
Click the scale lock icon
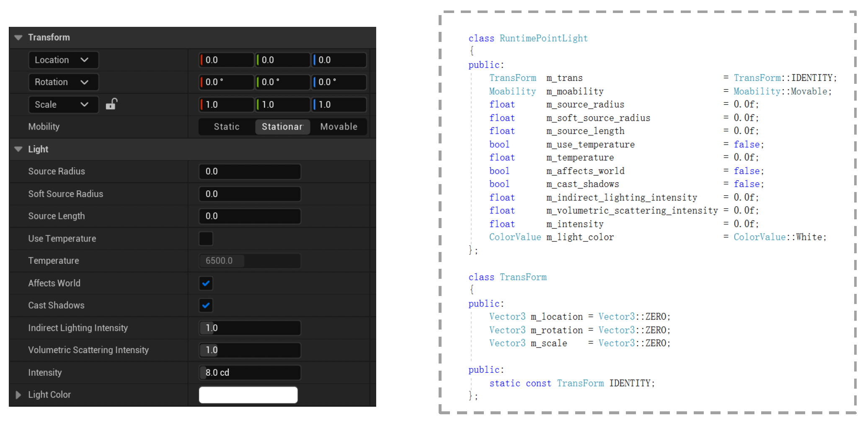111,104
